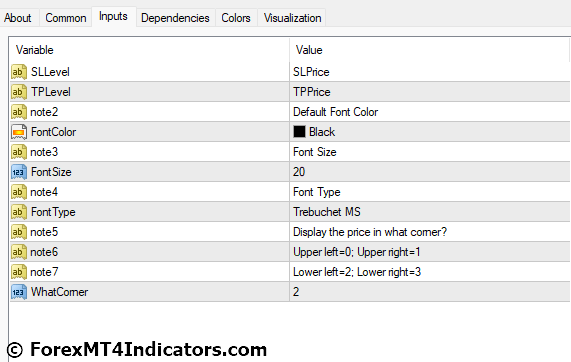
Task: Click the 'Font Size' note value
Action: point(315,152)
